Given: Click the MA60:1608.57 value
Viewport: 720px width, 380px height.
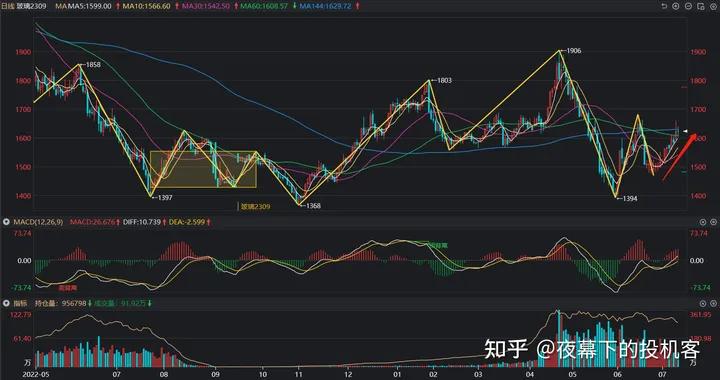Looking at the screenshot, I should point(265,6).
